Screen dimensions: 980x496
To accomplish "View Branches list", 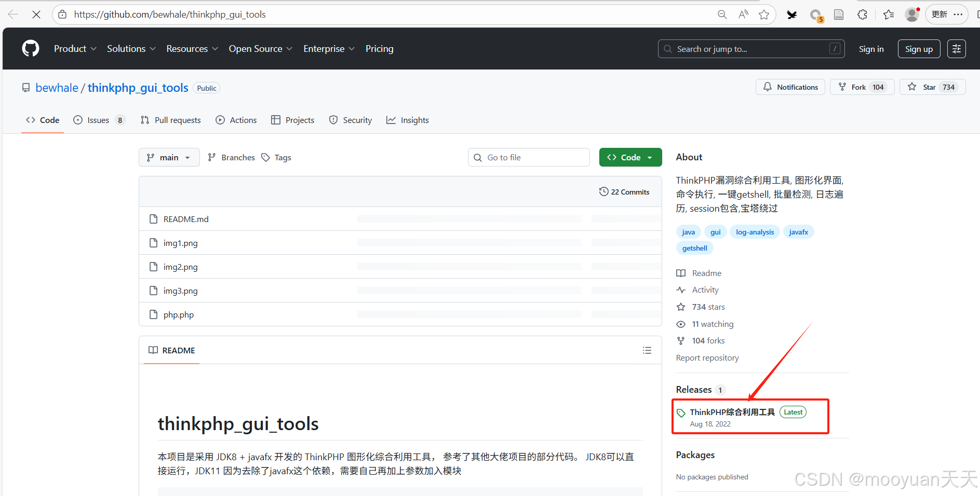I will [231, 157].
